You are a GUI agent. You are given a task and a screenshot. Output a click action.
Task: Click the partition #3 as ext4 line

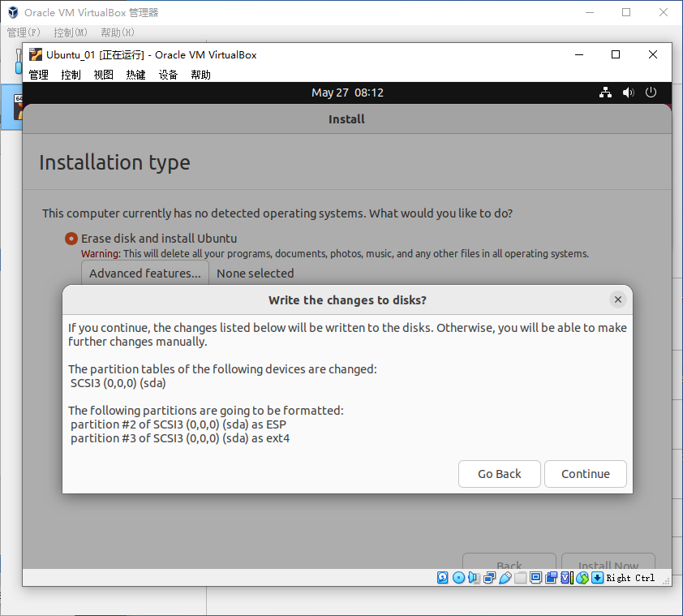click(x=180, y=438)
